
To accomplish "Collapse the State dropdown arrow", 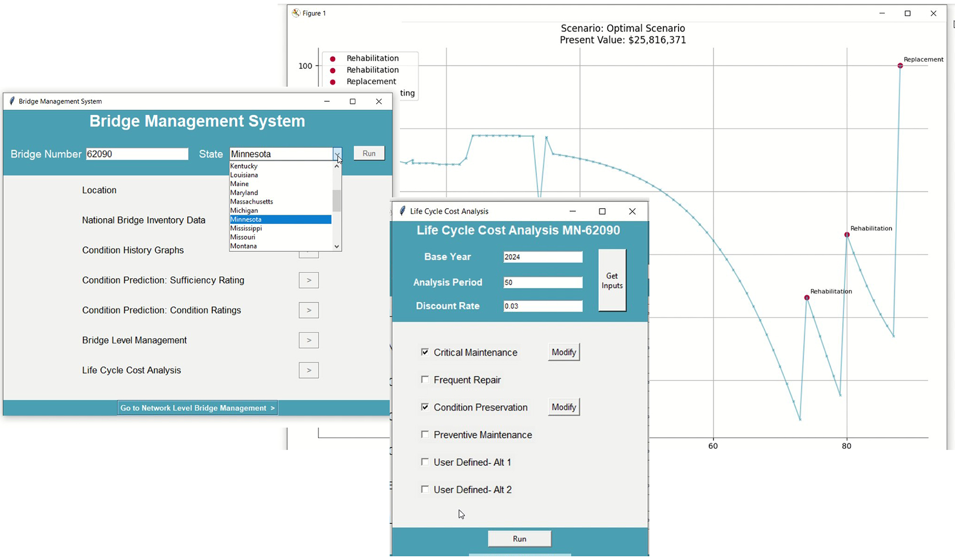I will click(337, 154).
